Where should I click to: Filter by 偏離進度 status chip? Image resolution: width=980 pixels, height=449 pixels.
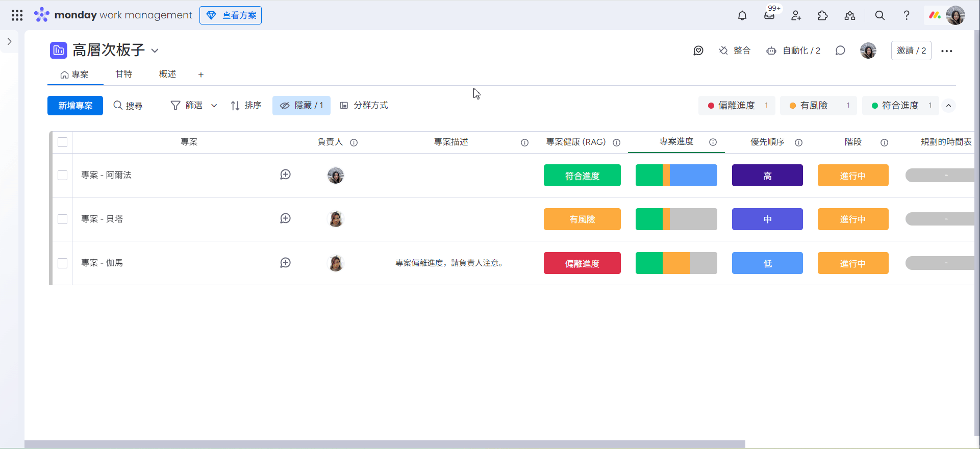click(x=737, y=106)
